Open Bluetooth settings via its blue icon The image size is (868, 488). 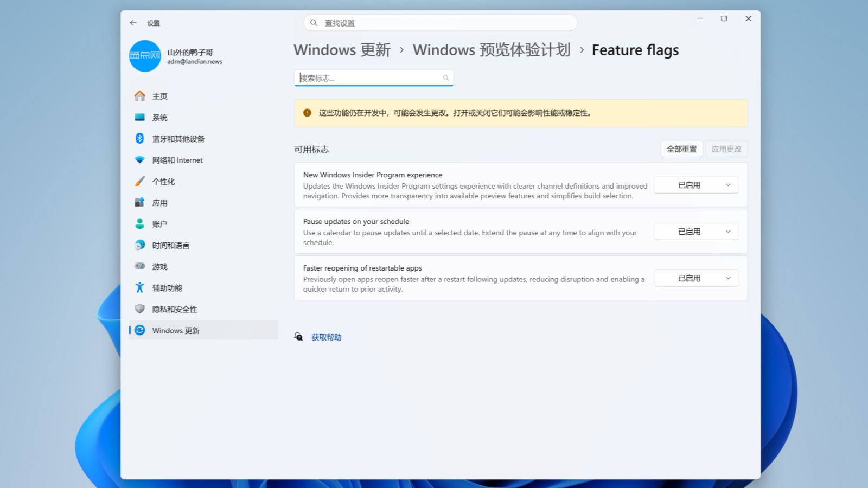click(x=139, y=139)
